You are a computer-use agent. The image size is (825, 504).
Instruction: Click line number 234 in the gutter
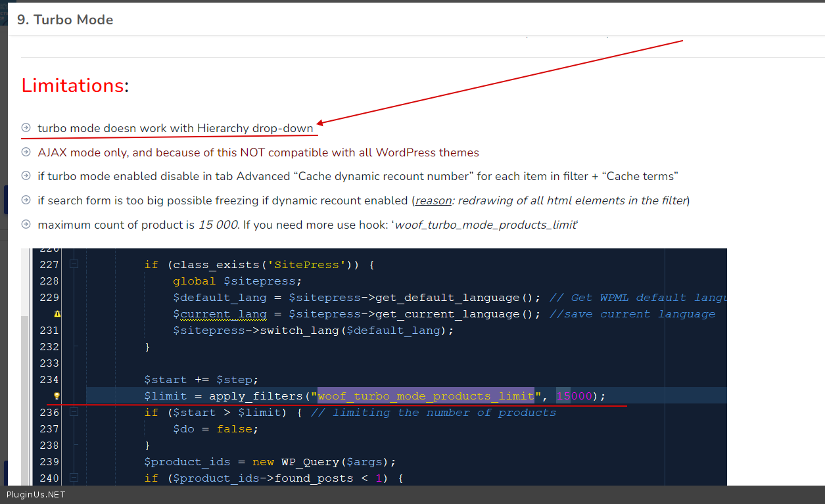point(49,380)
